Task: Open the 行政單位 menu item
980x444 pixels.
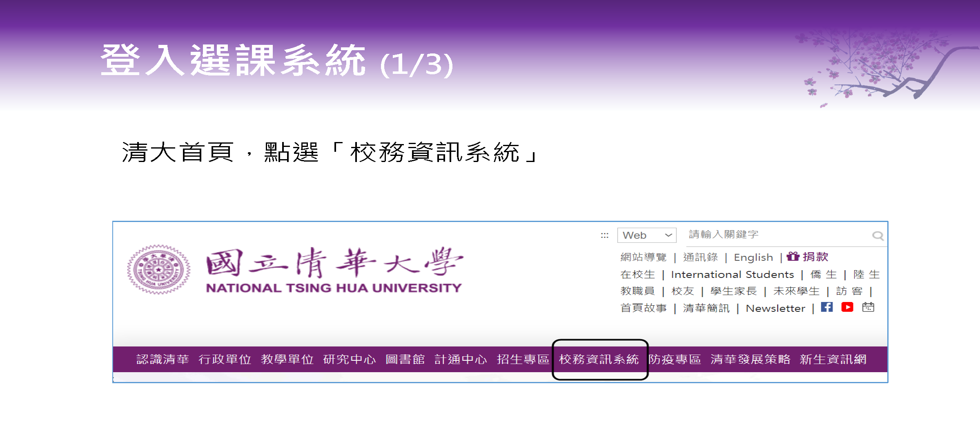Action: (x=225, y=359)
